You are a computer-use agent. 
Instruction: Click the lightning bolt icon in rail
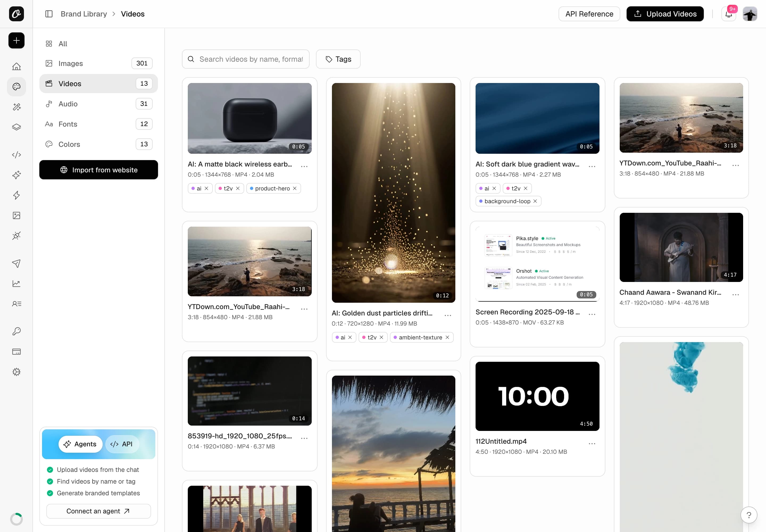click(x=16, y=195)
